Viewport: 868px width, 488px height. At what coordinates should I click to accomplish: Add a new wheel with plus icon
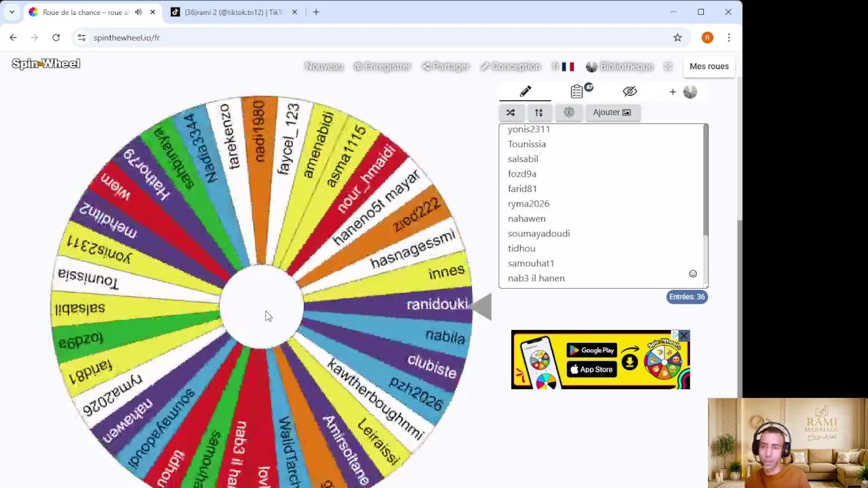tap(673, 91)
